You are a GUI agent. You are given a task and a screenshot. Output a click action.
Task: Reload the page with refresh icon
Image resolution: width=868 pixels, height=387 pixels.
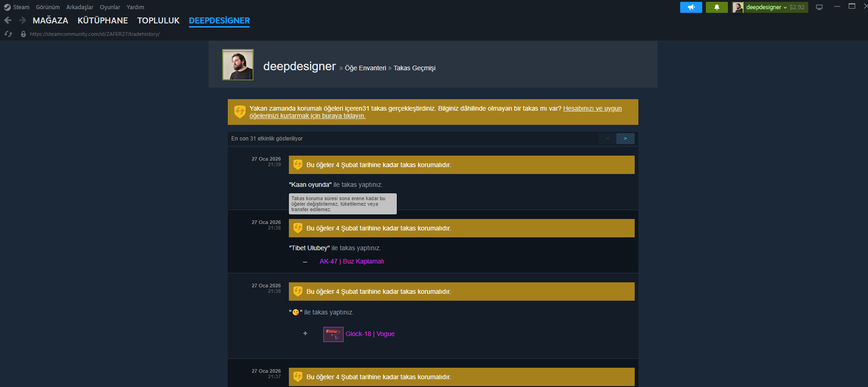coord(8,34)
